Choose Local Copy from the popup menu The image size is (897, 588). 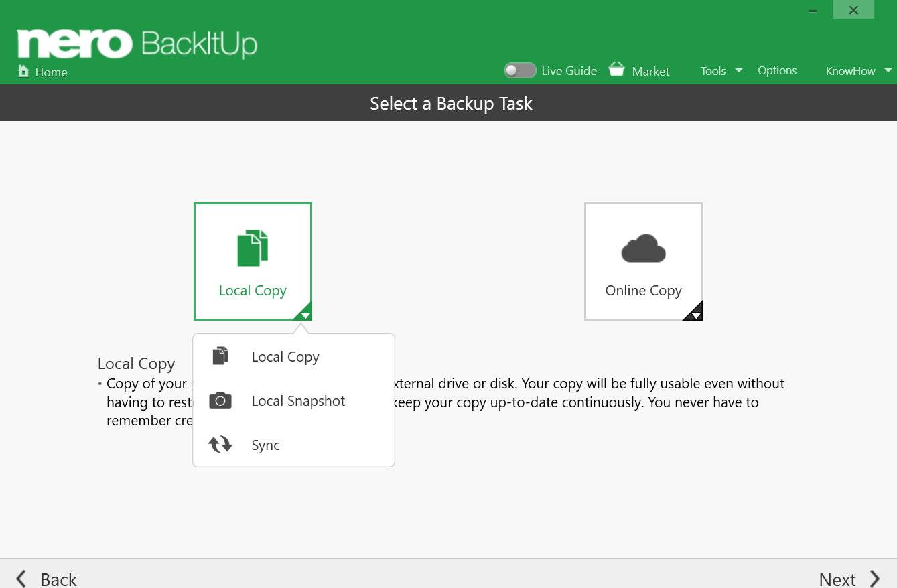point(293,357)
